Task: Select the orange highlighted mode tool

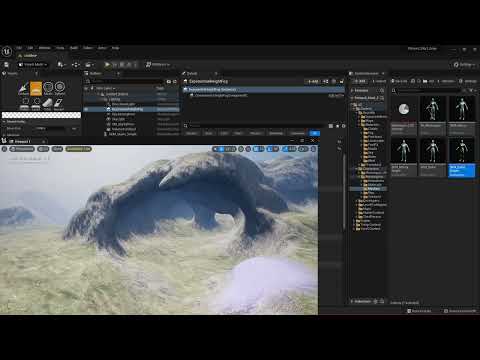Action: [x=36, y=88]
